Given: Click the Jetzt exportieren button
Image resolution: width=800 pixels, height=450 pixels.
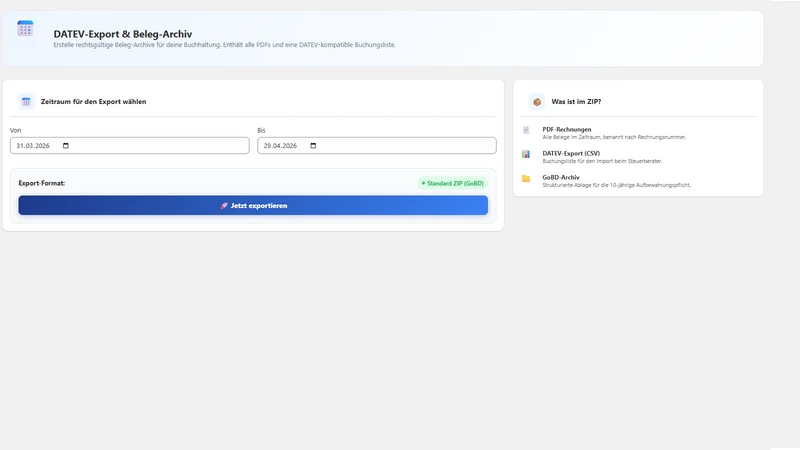Looking at the screenshot, I should click(253, 205).
